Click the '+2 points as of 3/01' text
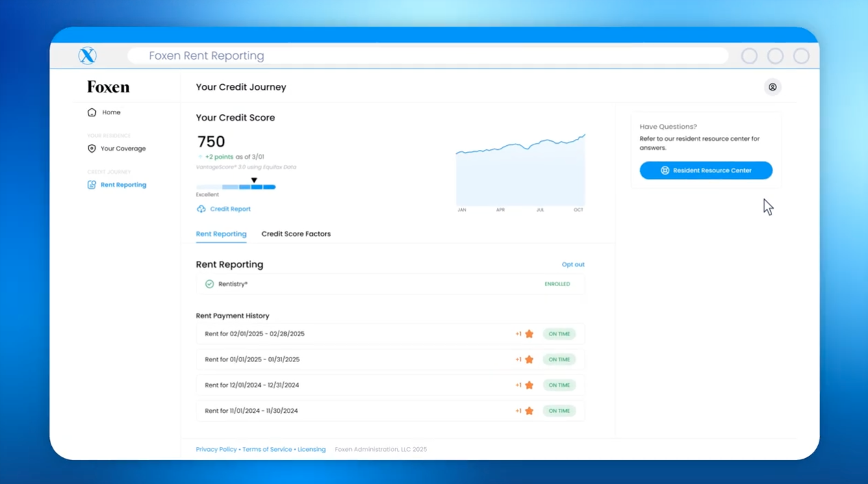Screen dimensions: 868x484 (x=235, y=157)
